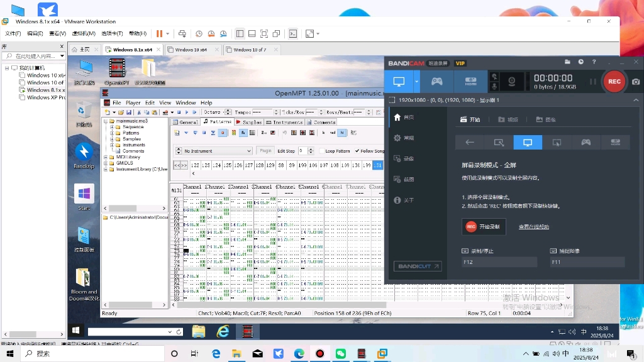Expand the MIDI Library node in OpenMPT tree

point(106,156)
